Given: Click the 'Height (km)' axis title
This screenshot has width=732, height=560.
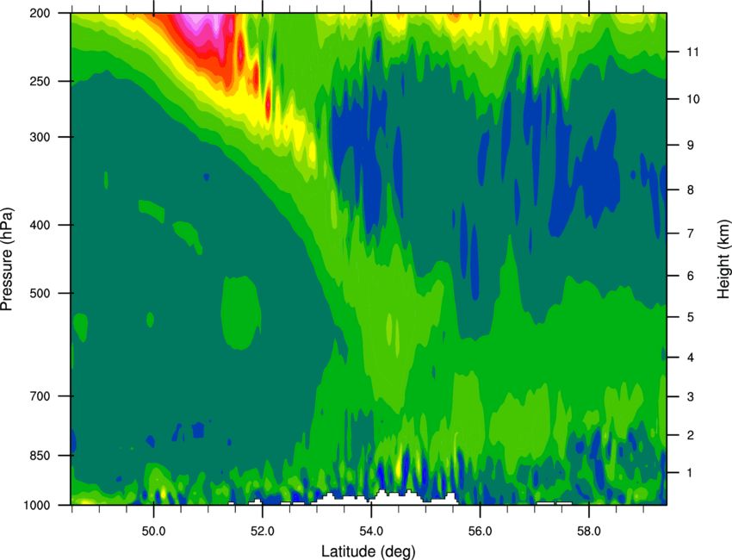Looking at the screenshot, I should coord(723,258).
